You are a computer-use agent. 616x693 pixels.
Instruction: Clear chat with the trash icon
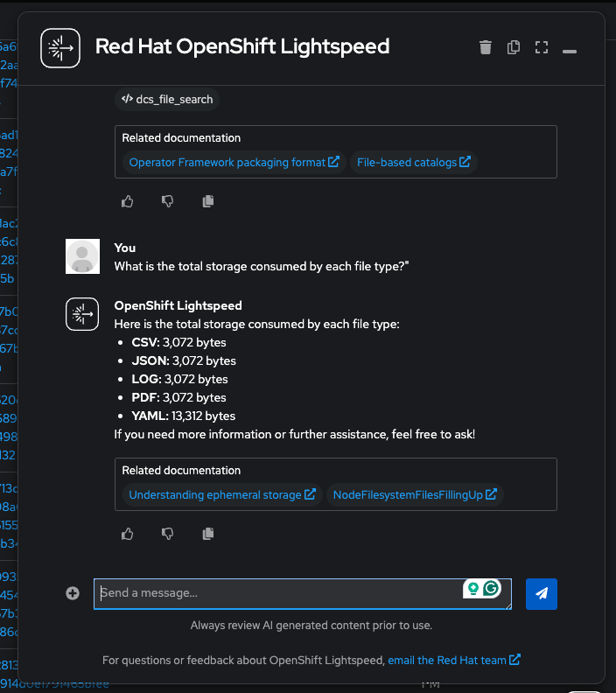(x=486, y=47)
